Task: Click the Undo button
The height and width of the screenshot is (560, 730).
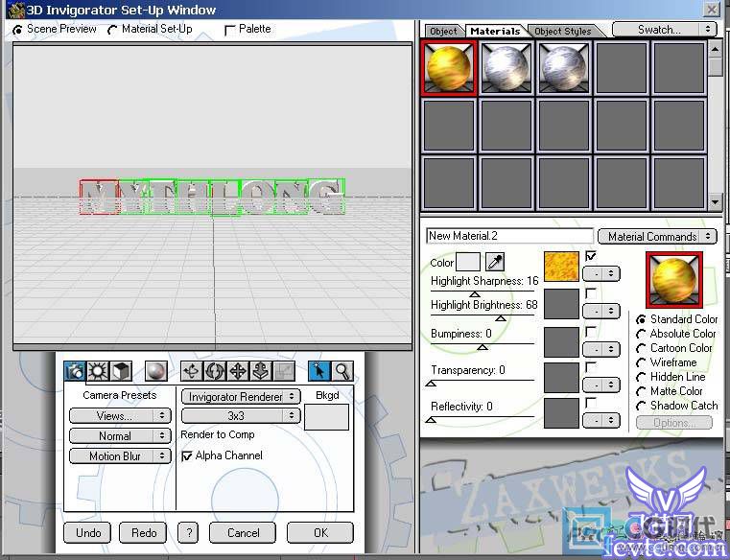Action: point(87,532)
